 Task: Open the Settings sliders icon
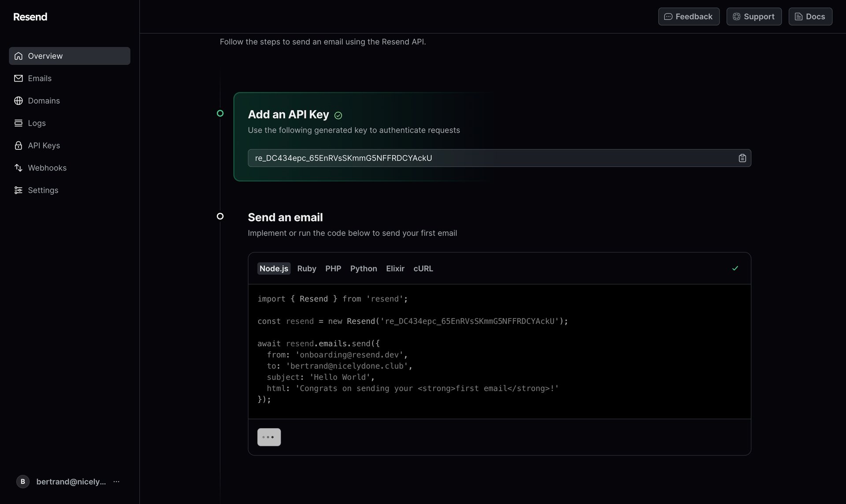[x=18, y=190]
